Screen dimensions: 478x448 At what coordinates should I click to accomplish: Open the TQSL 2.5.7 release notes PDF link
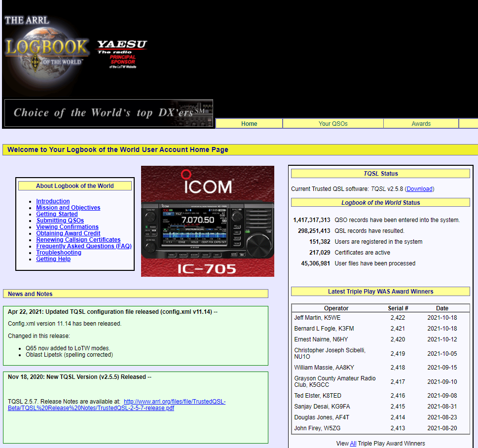pos(117,405)
